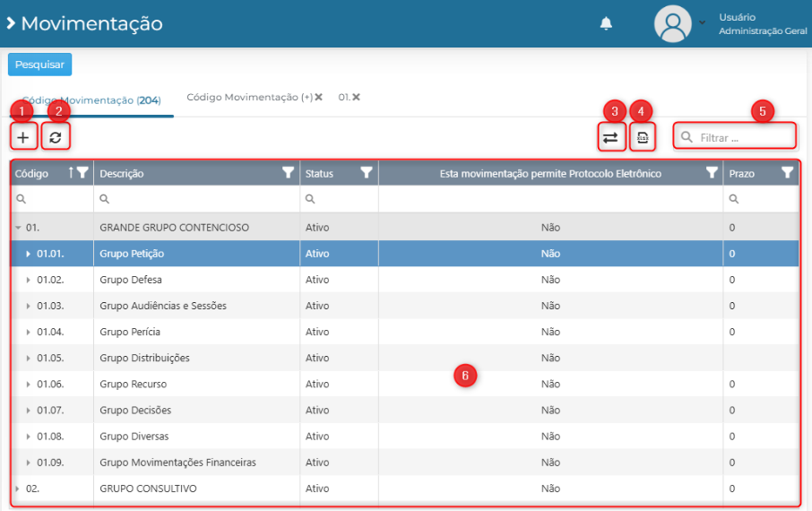This screenshot has height=511, width=812.
Task: Open the dropdown arrow beside the avatar
Action: click(703, 22)
